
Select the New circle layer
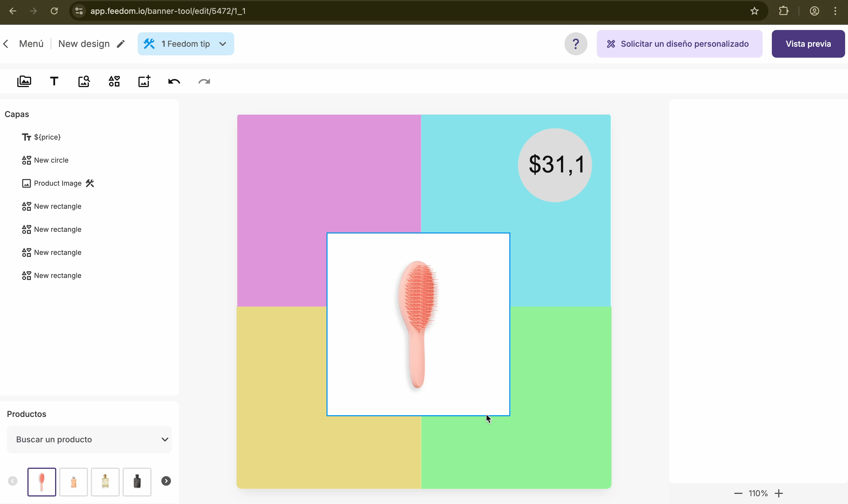(x=51, y=160)
